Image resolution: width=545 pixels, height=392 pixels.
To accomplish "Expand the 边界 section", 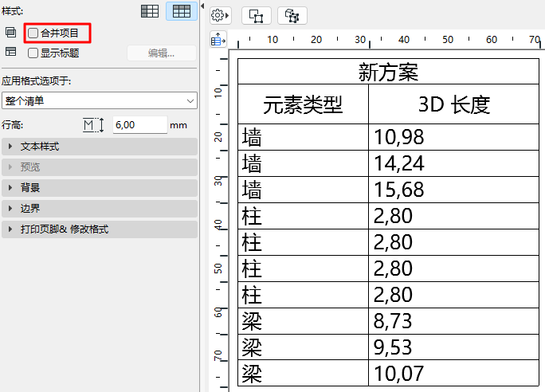I will click(x=100, y=209).
